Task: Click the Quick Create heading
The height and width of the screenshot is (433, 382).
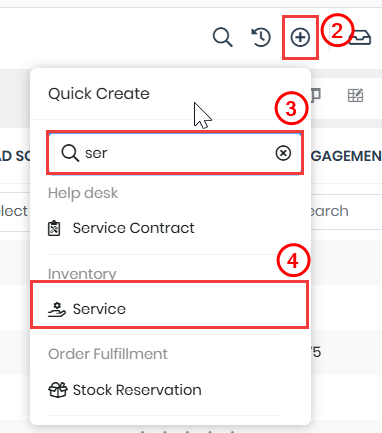Action: point(99,94)
